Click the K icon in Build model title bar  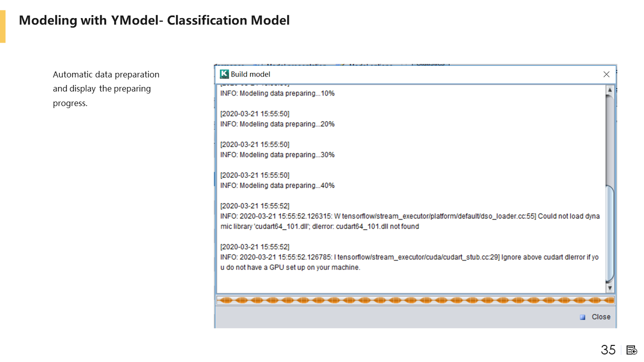(224, 74)
